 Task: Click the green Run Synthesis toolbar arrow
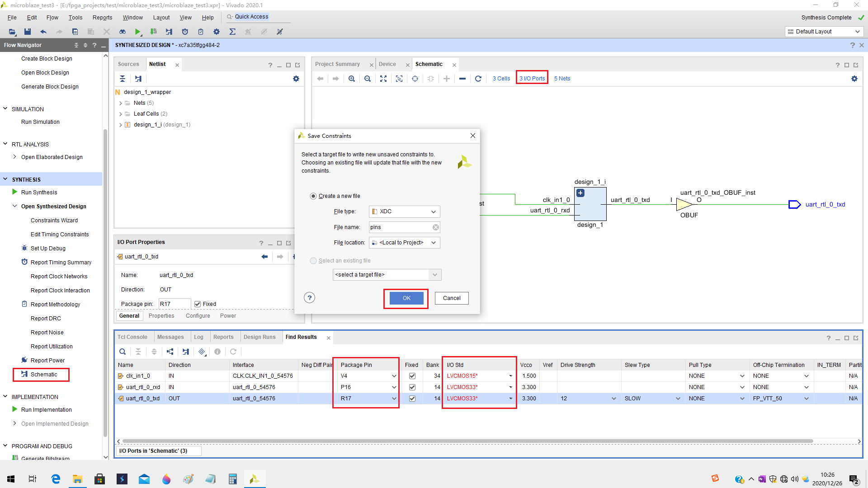[137, 32]
